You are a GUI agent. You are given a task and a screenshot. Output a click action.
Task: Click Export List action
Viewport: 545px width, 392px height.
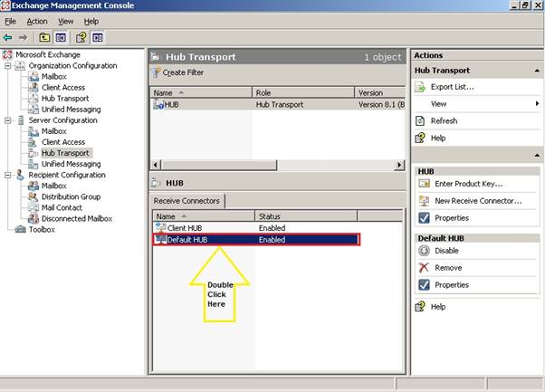pos(452,87)
